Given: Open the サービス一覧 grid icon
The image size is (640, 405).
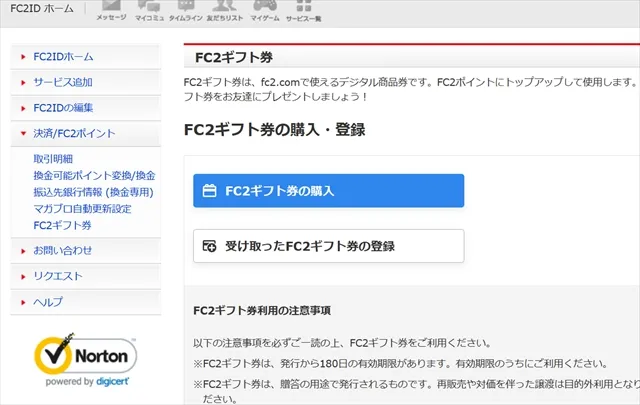Looking at the screenshot, I should point(303,10).
